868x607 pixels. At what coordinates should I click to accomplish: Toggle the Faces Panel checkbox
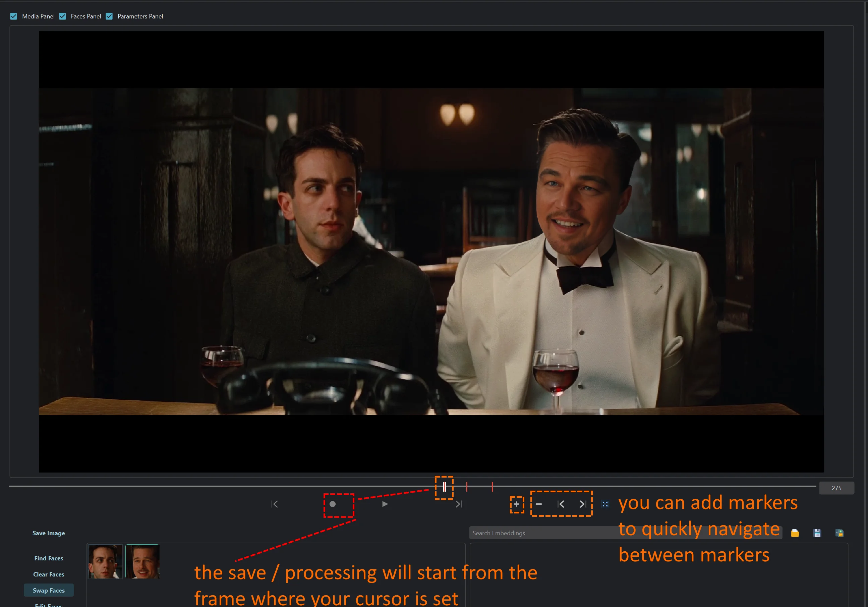63,16
